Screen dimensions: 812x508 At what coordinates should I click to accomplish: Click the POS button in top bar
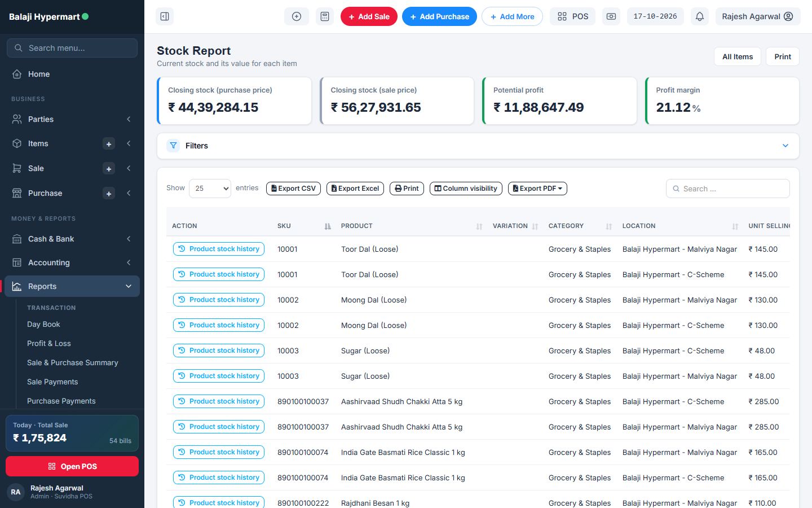coord(572,16)
